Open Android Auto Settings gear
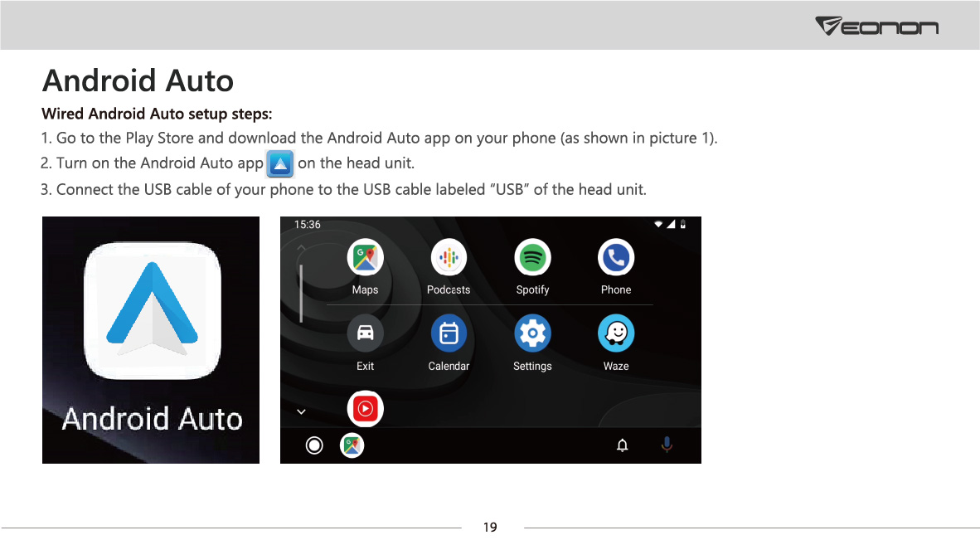 [532, 333]
